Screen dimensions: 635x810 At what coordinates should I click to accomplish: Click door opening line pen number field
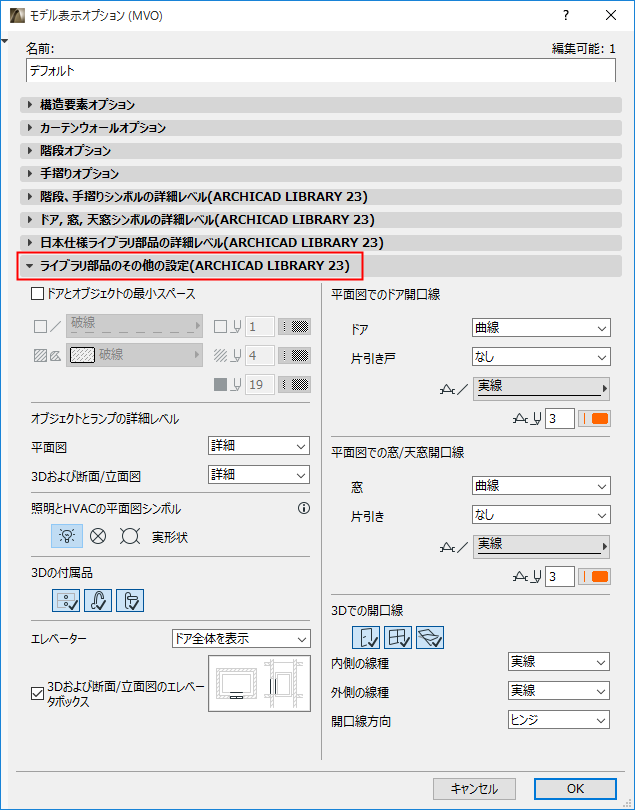coord(560,418)
